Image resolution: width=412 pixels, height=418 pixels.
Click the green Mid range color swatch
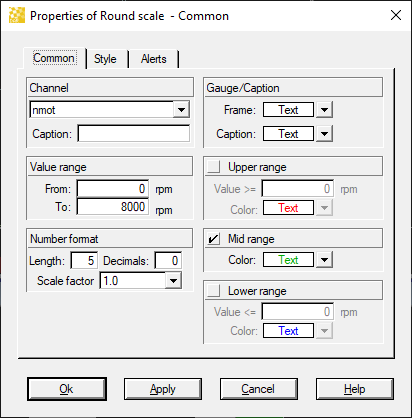[288, 260]
